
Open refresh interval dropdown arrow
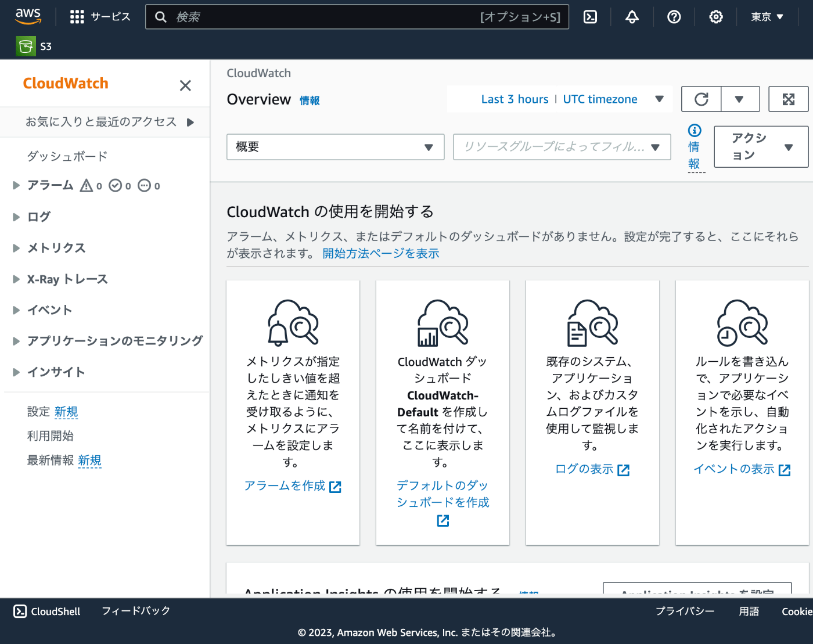coord(740,99)
